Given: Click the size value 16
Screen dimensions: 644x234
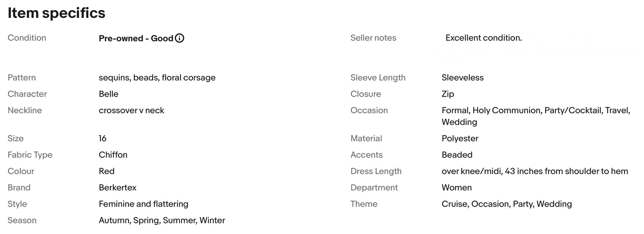Looking at the screenshot, I should 103,138.
